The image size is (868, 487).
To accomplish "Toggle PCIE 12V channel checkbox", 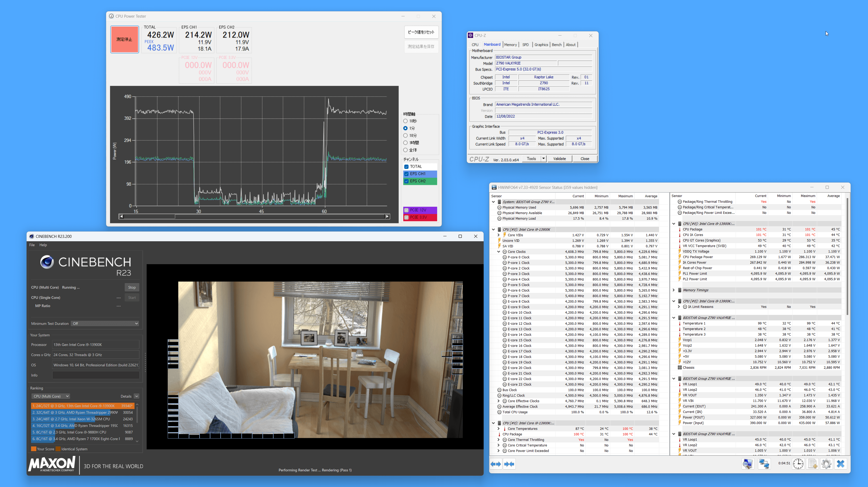I will [406, 210].
